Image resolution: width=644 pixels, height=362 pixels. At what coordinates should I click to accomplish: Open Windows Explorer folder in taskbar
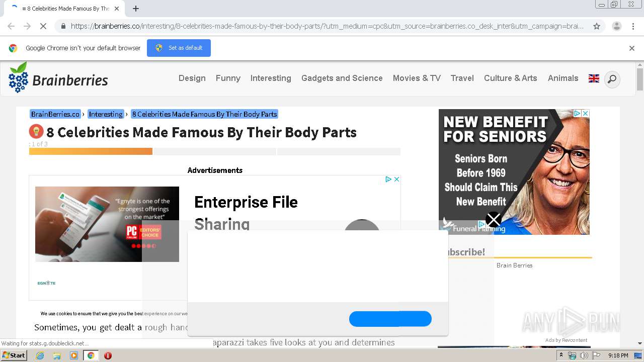pos(57,355)
